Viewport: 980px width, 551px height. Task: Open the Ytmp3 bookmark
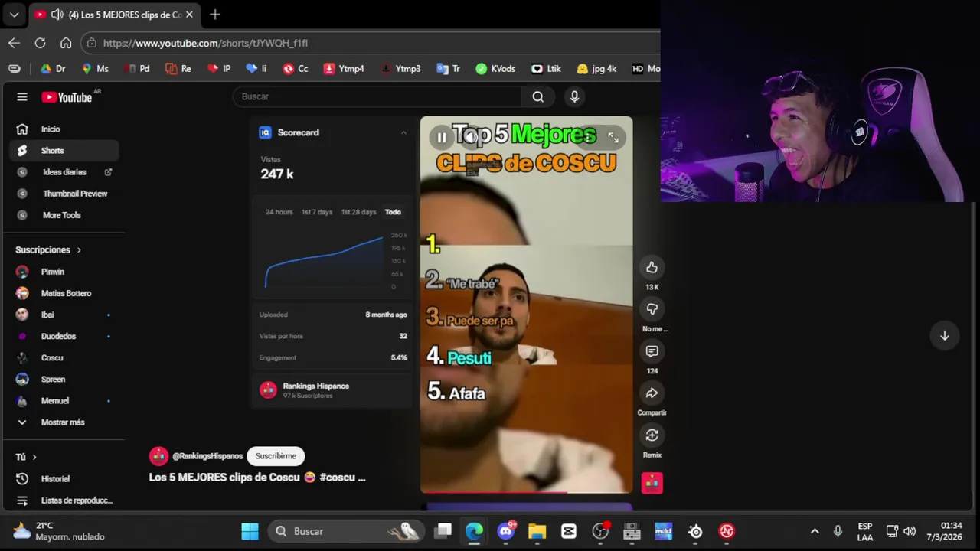[x=400, y=69]
